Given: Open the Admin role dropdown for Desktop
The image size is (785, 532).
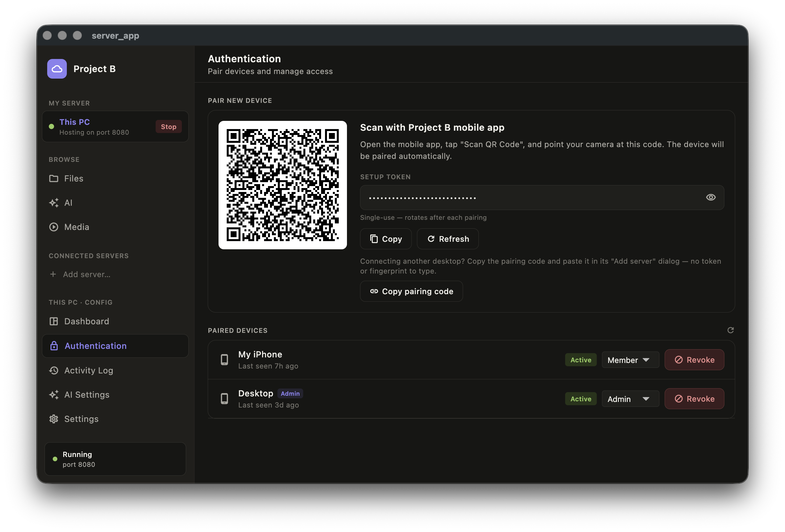Looking at the screenshot, I should point(630,399).
